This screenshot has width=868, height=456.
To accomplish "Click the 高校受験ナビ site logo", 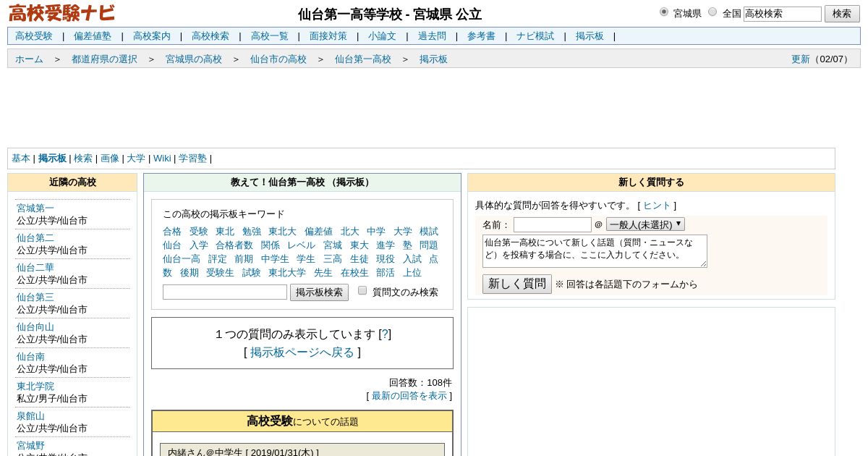I will tap(61, 14).
